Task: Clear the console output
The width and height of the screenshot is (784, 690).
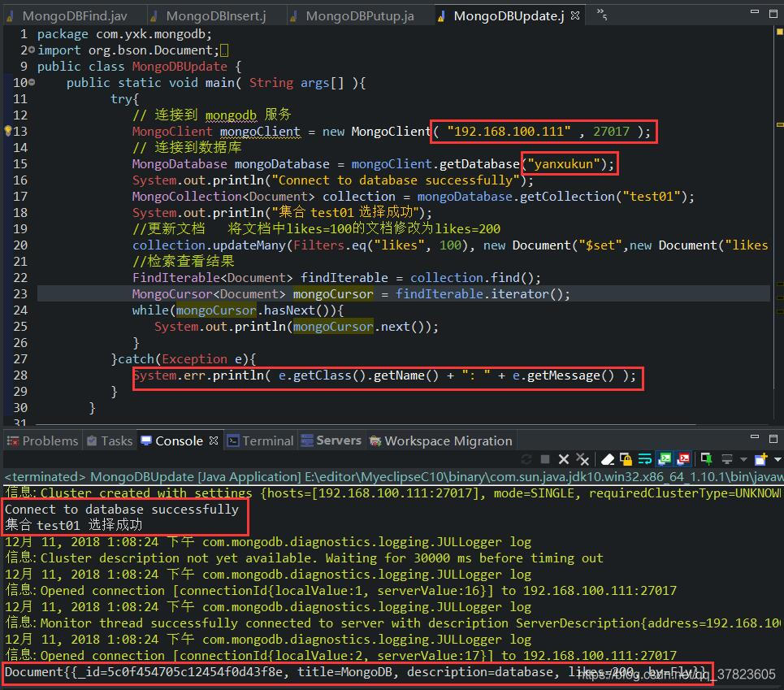Action: coord(608,459)
